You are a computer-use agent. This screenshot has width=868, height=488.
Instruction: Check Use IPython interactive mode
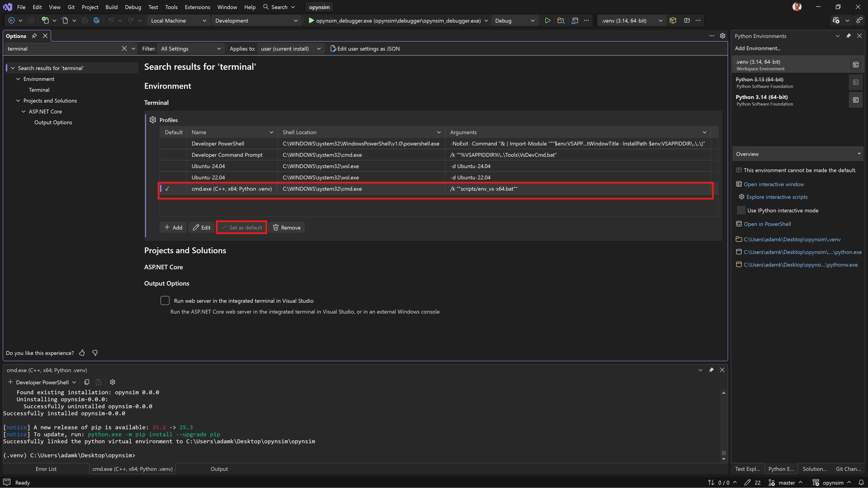tap(741, 210)
